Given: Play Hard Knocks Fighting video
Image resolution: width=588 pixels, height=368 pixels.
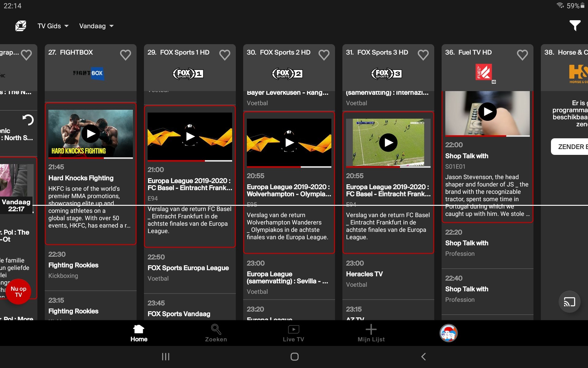Looking at the screenshot, I should 91,134.
